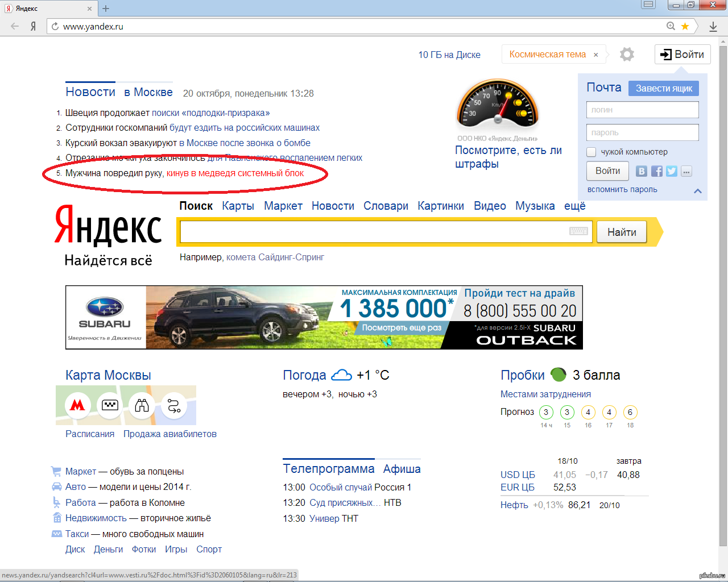Click the bookmark star in address bar
This screenshot has width=728, height=582.
pos(685,26)
